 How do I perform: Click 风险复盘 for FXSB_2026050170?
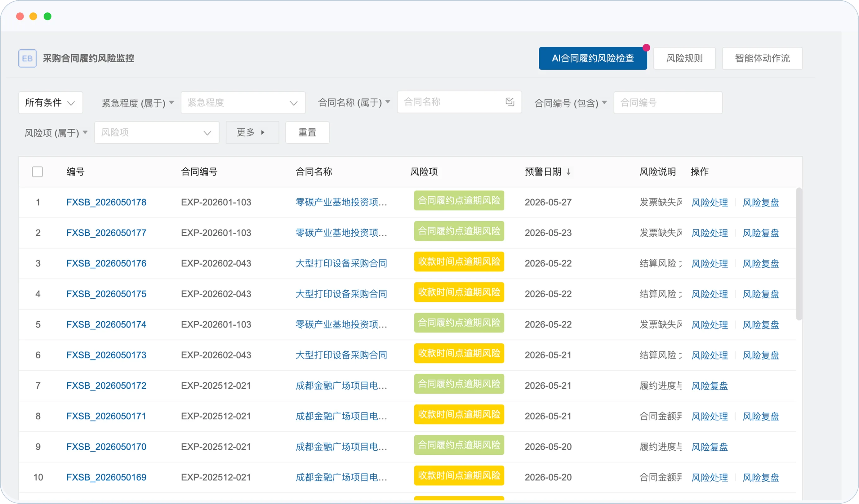710,447
